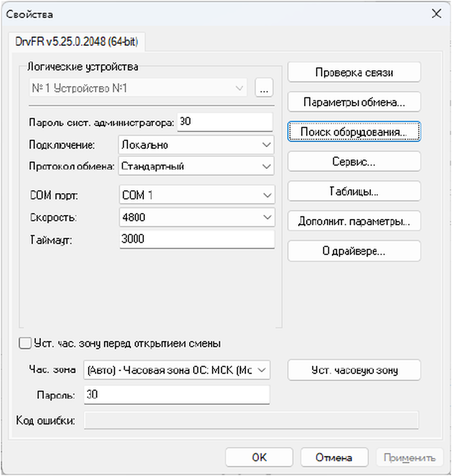Enable Уст. час. зону перед открытием смены
Image resolution: width=452 pixels, height=476 pixels.
(x=25, y=343)
